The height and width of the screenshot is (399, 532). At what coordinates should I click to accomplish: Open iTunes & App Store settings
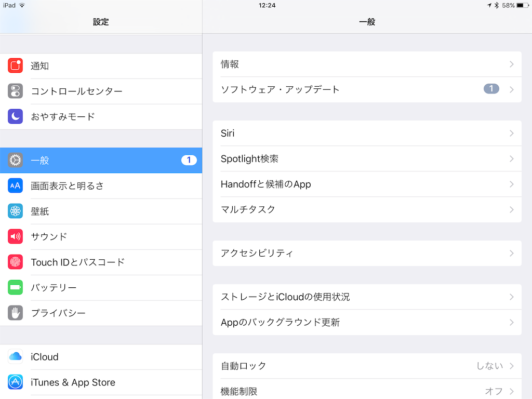tap(101, 382)
